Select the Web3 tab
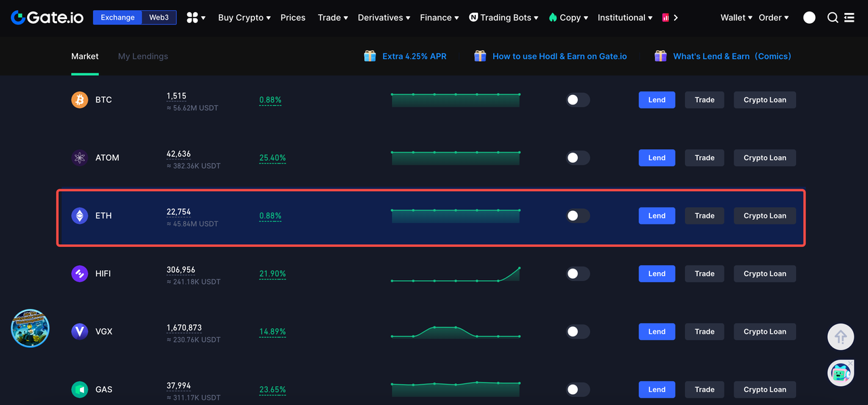The height and width of the screenshot is (405, 868). (159, 18)
